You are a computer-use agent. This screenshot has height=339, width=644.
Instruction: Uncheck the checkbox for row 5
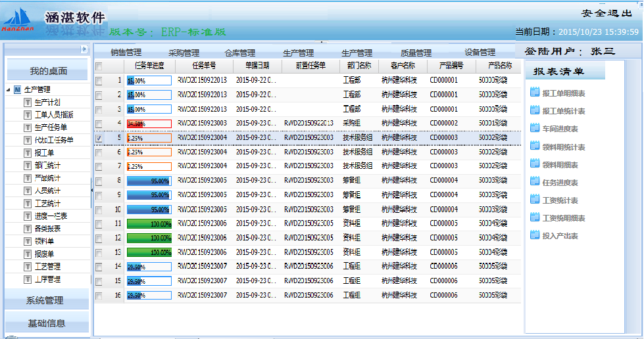tap(99, 139)
